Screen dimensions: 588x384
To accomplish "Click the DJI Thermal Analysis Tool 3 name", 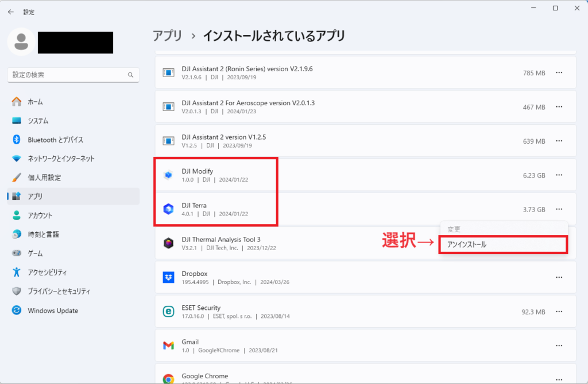I will tap(221, 240).
